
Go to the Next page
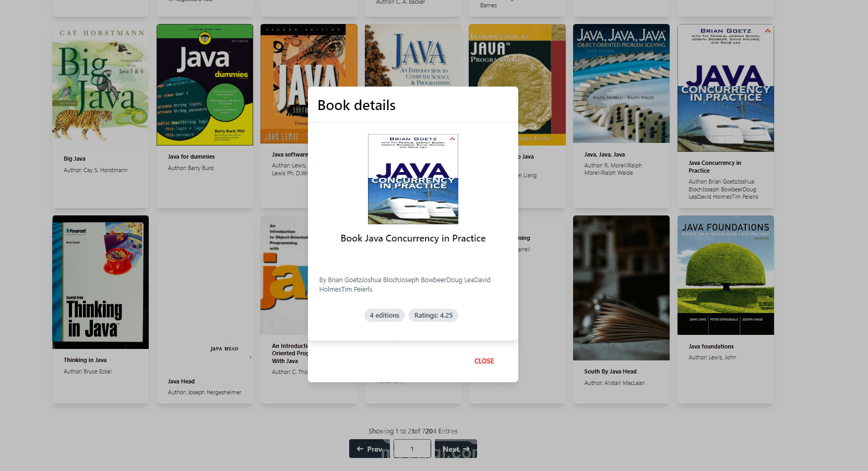pos(456,449)
